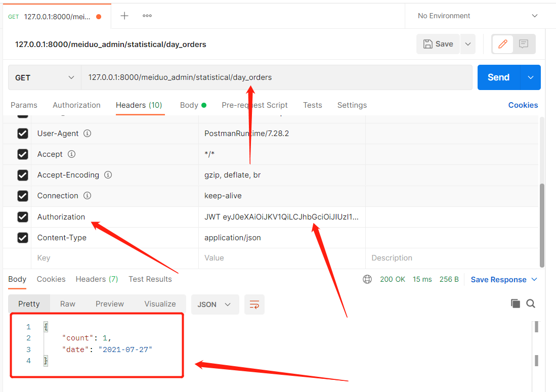Click the Authorization JWT token value
The image size is (556, 392).
click(x=282, y=217)
